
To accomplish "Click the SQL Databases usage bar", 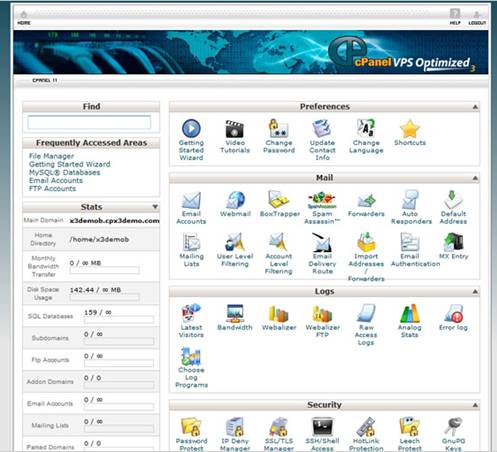I will click(x=119, y=320).
